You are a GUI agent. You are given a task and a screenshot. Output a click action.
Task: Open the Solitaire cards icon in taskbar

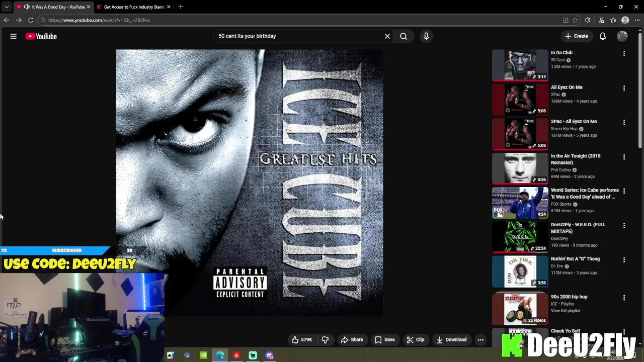[x=170, y=355]
